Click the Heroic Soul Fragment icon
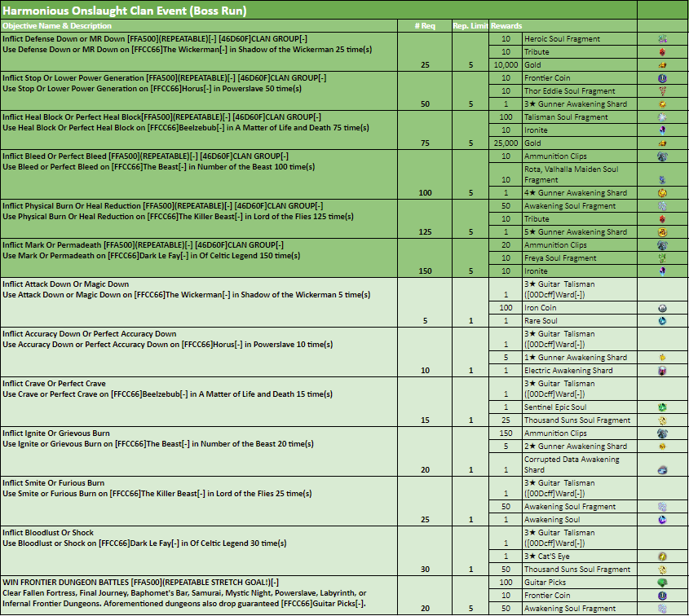Image resolution: width=689 pixels, height=616 pixels. [x=662, y=39]
